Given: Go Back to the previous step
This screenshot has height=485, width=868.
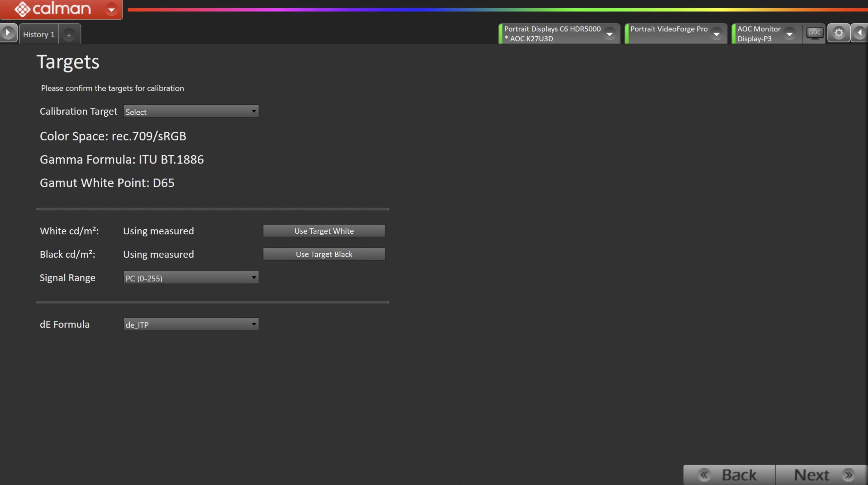Looking at the screenshot, I should tap(729, 475).
